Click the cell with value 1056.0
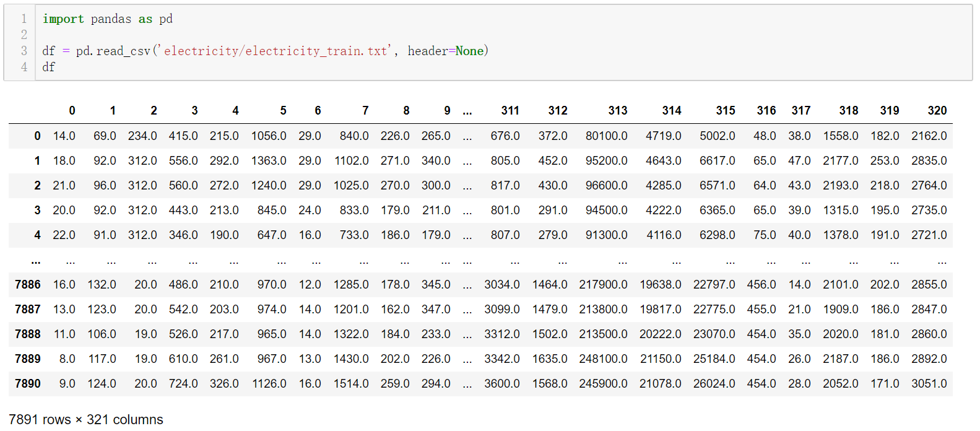980x431 pixels. coord(269,136)
